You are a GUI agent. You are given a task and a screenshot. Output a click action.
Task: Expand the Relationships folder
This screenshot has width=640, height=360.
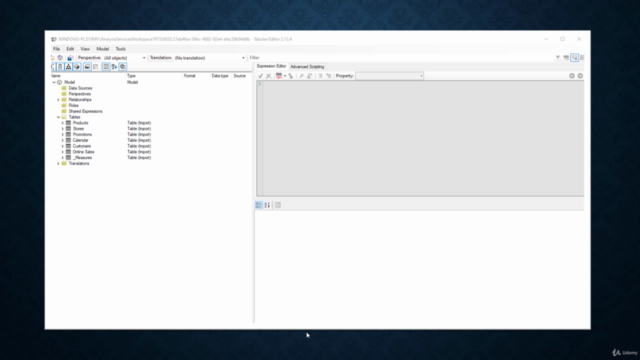click(x=58, y=100)
